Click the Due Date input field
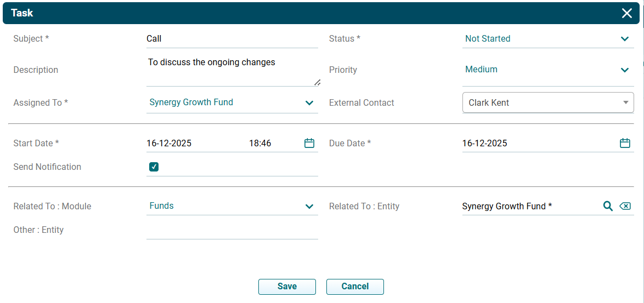Viewport: 644px width, 303px height. pos(538,143)
